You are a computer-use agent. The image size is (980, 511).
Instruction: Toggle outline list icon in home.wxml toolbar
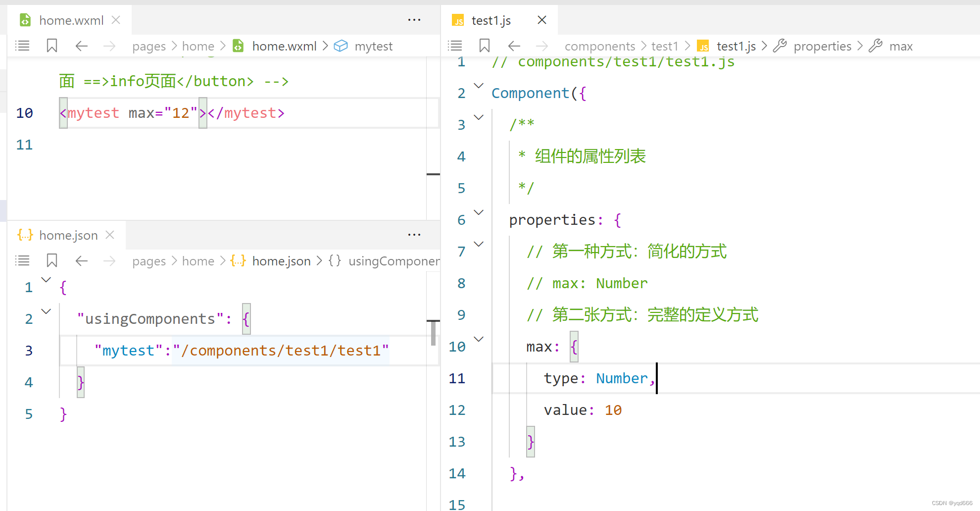coord(23,46)
